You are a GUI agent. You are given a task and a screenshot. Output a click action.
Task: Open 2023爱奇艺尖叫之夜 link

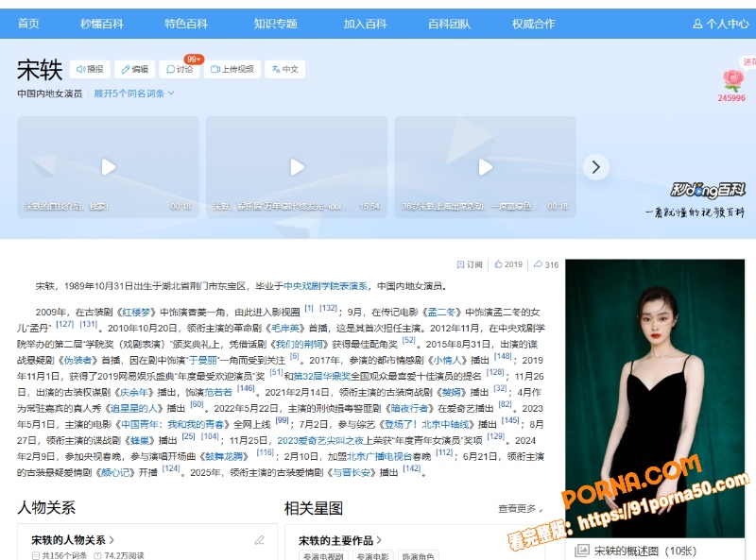pos(320,440)
